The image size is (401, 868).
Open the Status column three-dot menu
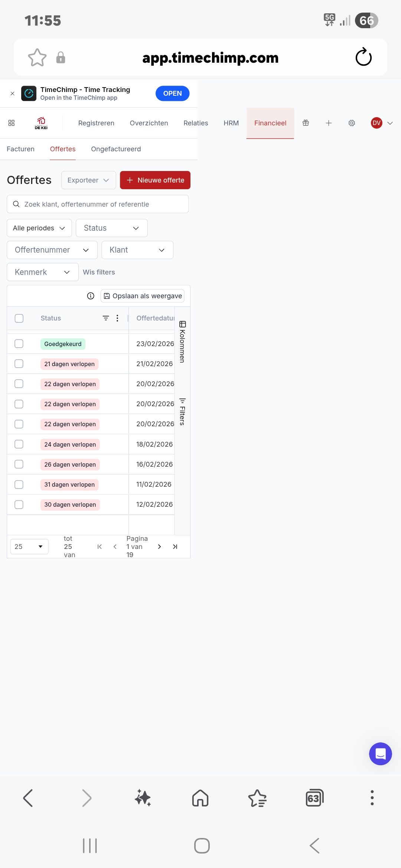point(117,318)
